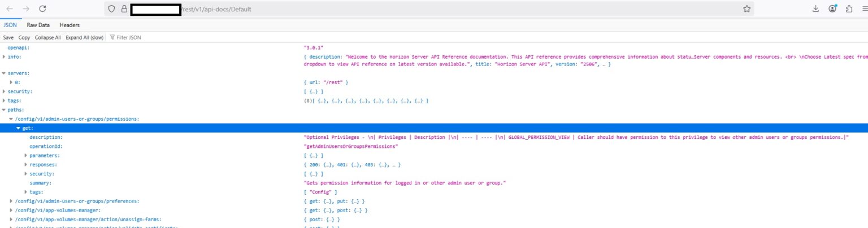Open the Downloads panel icon
Viewport: 868px width, 228px height.
point(815,9)
